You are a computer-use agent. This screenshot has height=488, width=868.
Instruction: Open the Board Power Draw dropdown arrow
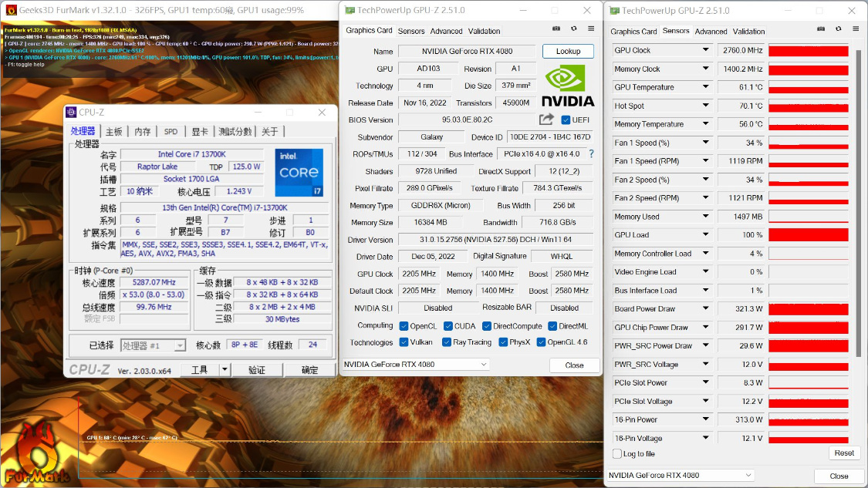coord(705,308)
